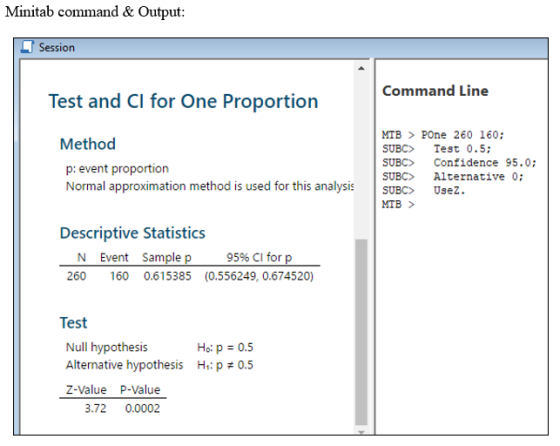Screen dimensions: 560x446
Task: Click the Sample p column header
Action: 167,257
